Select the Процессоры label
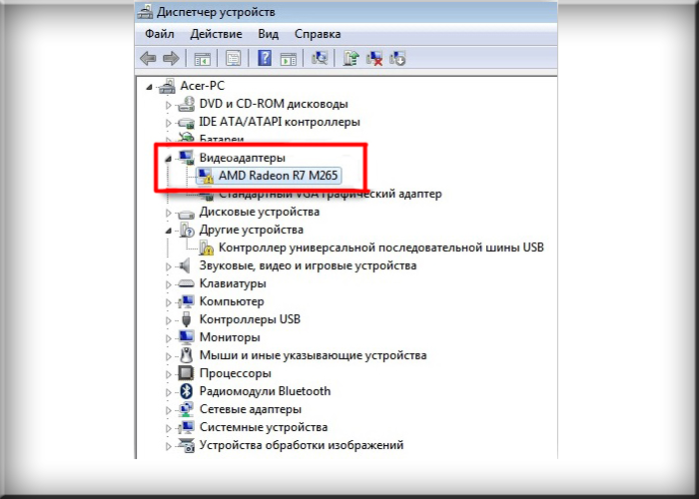 pyautogui.click(x=235, y=373)
